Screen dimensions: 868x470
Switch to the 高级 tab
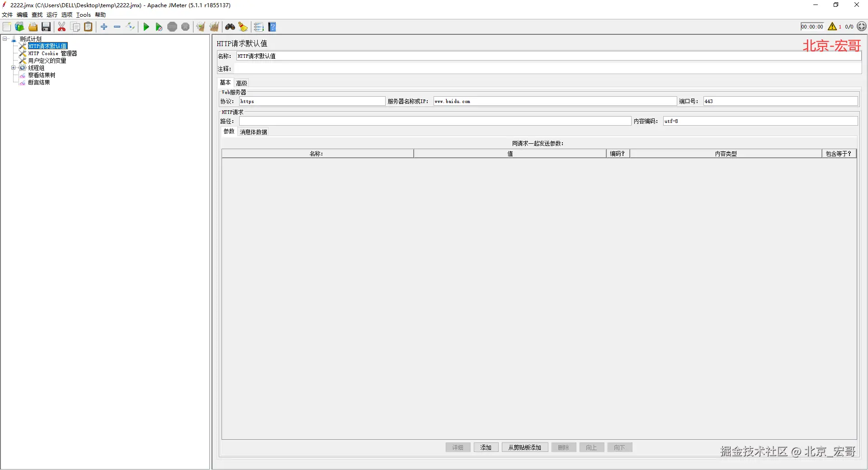[241, 83]
